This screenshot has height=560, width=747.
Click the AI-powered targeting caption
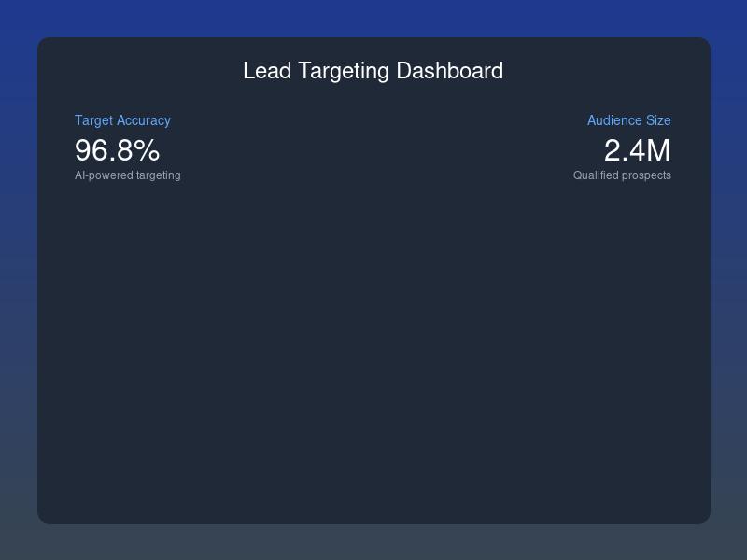[128, 175]
